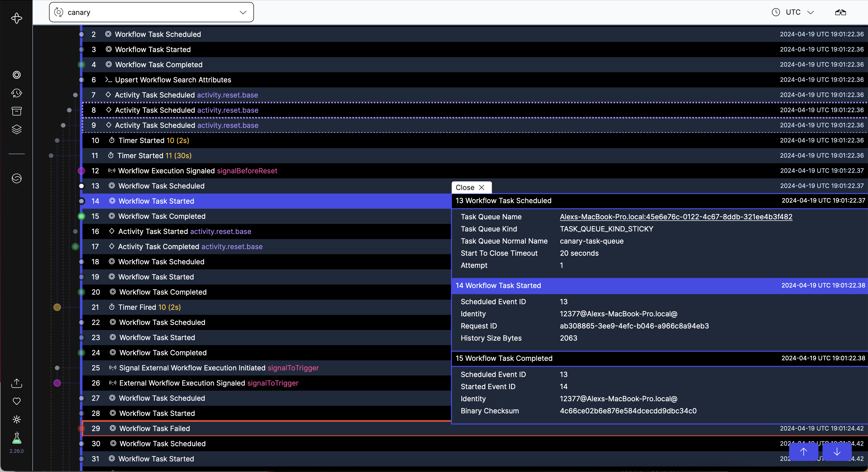The height and width of the screenshot is (472, 868).
Task: Click the red timeline dot for event 29
Action: pos(81,428)
